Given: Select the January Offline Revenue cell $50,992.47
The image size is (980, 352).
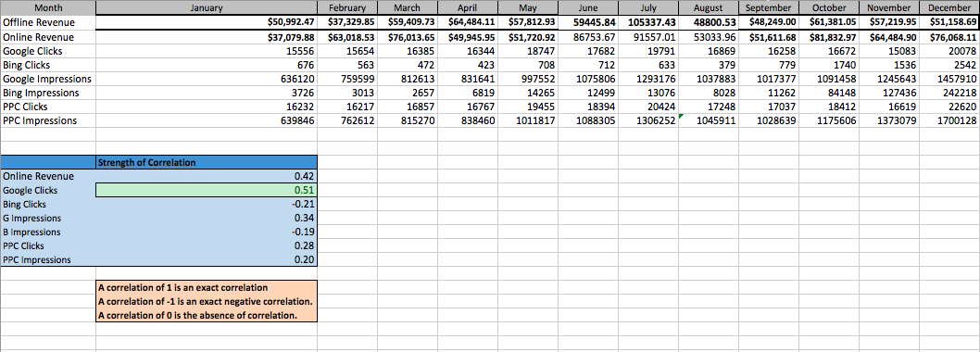Looking at the screenshot, I should 207,22.
